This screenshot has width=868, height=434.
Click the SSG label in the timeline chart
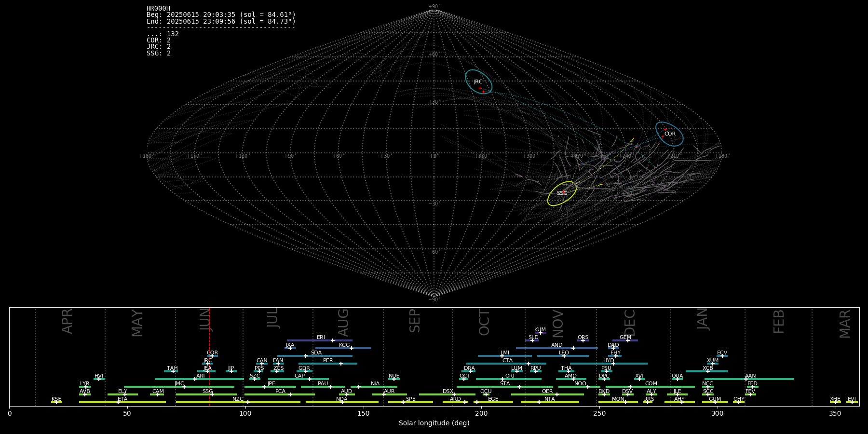(207, 392)
